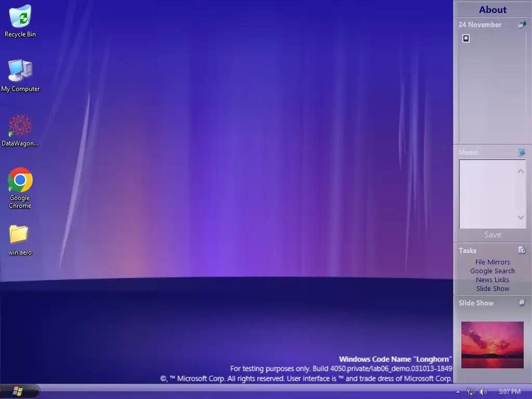The width and height of the screenshot is (532, 399).
Task: Click the Memo panel icon
Action: [x=522, y=152]
